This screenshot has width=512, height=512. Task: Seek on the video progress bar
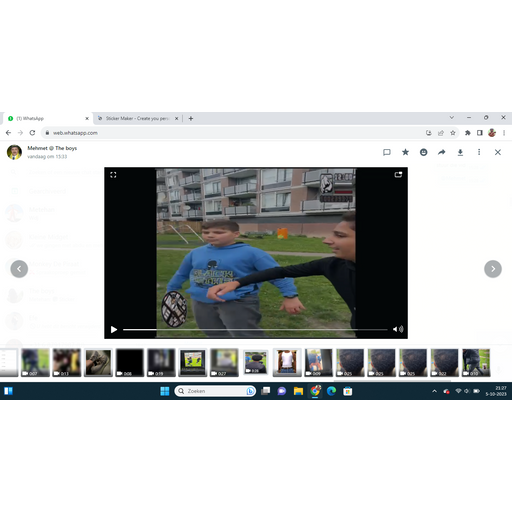point(255,330)
